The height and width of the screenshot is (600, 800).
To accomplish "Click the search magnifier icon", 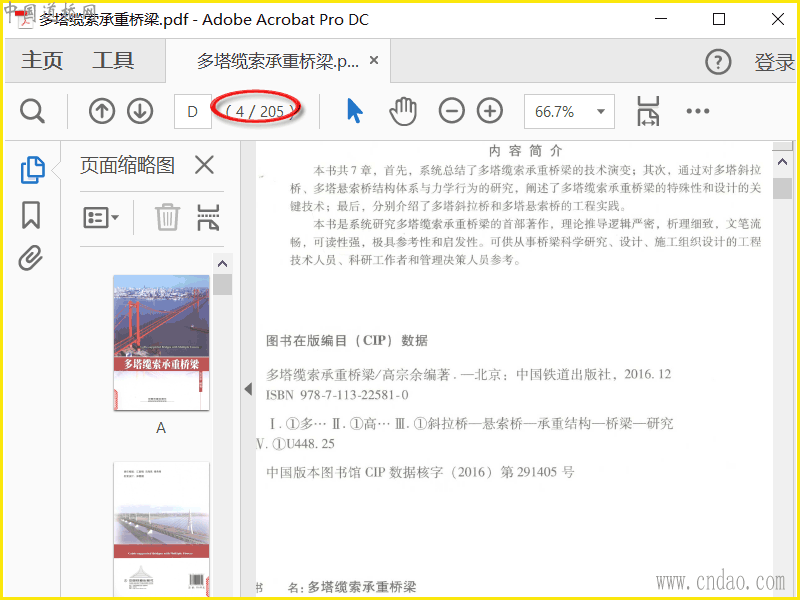I will point(32,111).
